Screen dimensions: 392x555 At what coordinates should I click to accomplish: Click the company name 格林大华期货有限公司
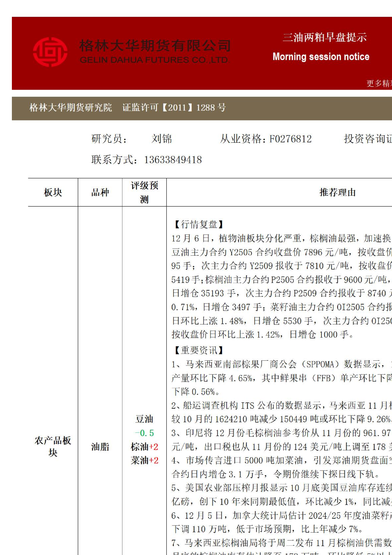(x=155, y=46)
